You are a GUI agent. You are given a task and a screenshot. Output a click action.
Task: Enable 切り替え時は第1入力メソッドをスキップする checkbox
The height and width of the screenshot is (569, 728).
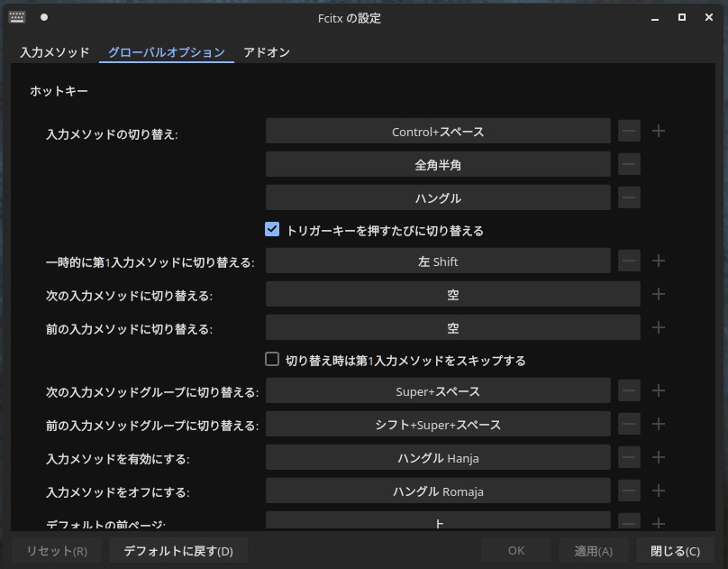coord(272,359)
